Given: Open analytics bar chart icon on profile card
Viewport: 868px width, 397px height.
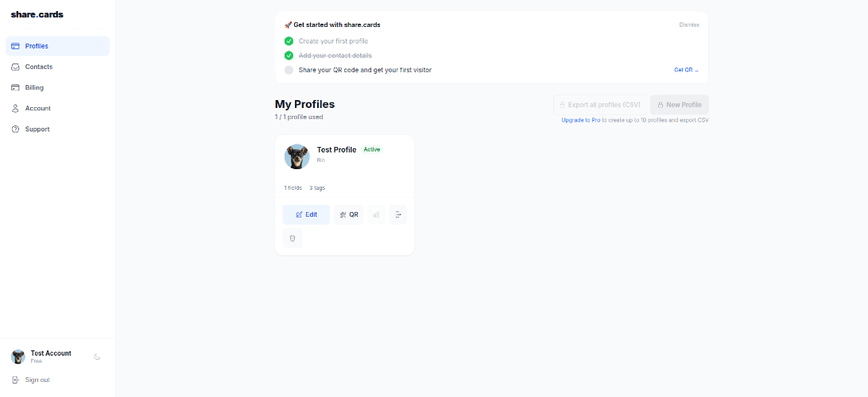Looking at the screenshot, I should click(x=376, y=214).
